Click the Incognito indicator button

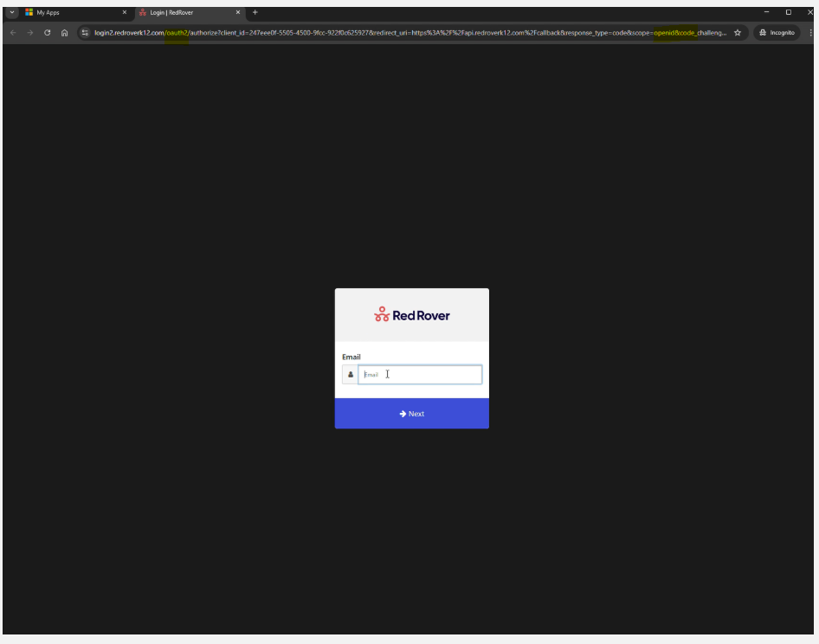pos(777,33)
